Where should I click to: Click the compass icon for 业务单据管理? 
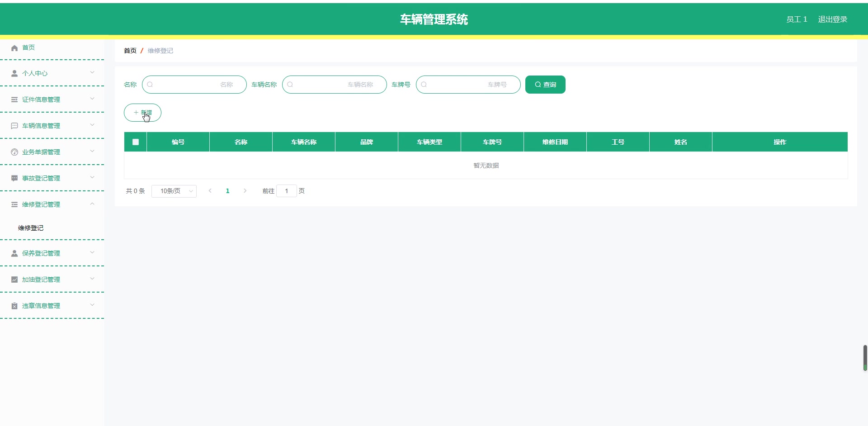14,151
